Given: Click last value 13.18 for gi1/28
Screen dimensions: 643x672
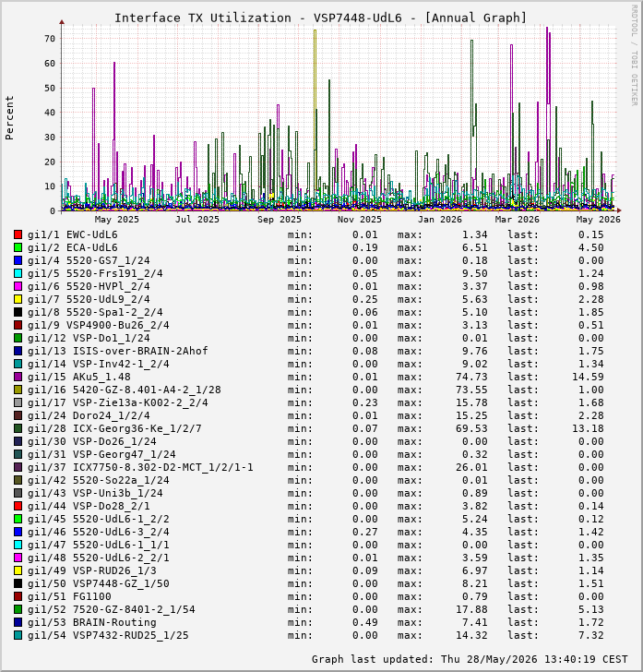Looking at the screenshot, I should (588, 428).
